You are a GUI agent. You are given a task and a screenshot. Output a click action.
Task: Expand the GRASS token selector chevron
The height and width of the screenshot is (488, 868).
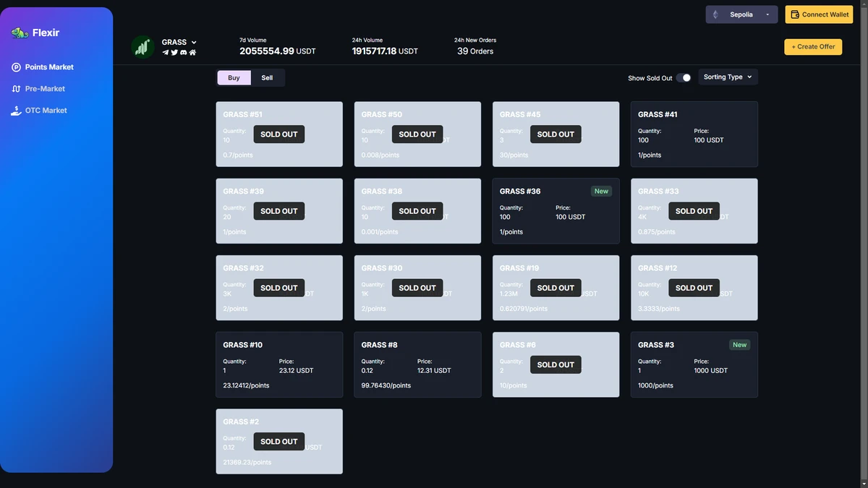[194, 43]
